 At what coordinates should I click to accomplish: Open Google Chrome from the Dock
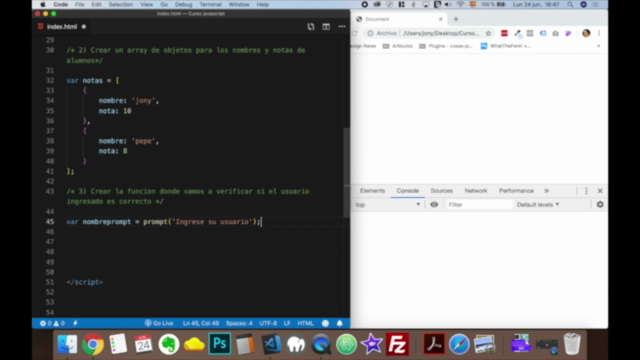pyautogui.click(x=93, y=344)
